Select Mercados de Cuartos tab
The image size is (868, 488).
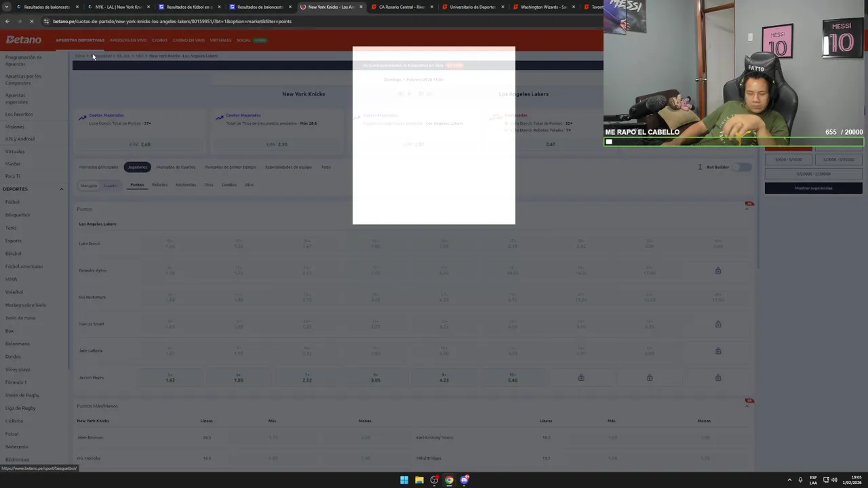click(176, 167)
